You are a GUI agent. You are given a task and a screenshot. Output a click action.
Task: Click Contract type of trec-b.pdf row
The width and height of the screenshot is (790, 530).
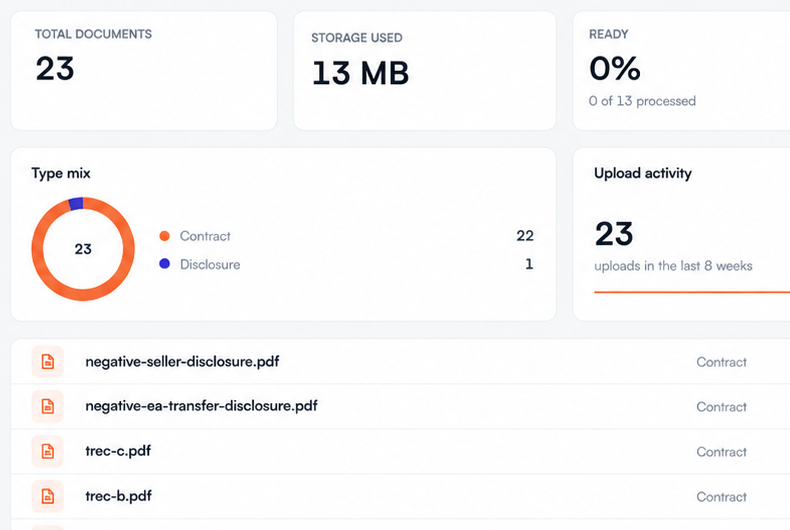[721, 497]
